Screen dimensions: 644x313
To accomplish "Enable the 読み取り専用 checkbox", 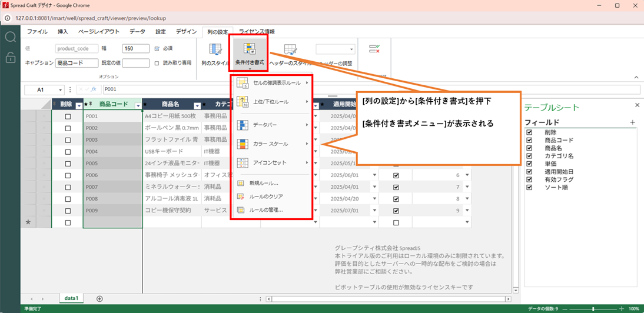I will pyautogui.click(x=157, y=62).
